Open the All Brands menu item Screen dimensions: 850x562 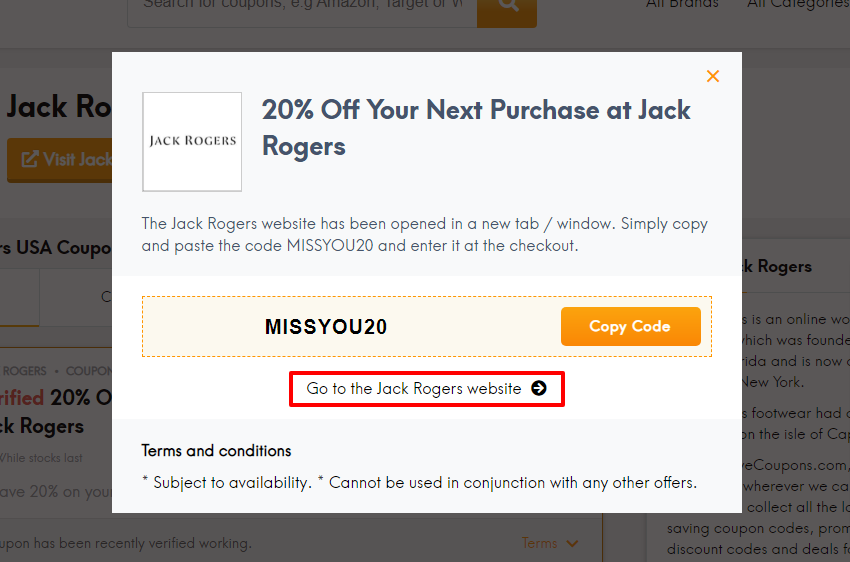[x=682, y=4]
